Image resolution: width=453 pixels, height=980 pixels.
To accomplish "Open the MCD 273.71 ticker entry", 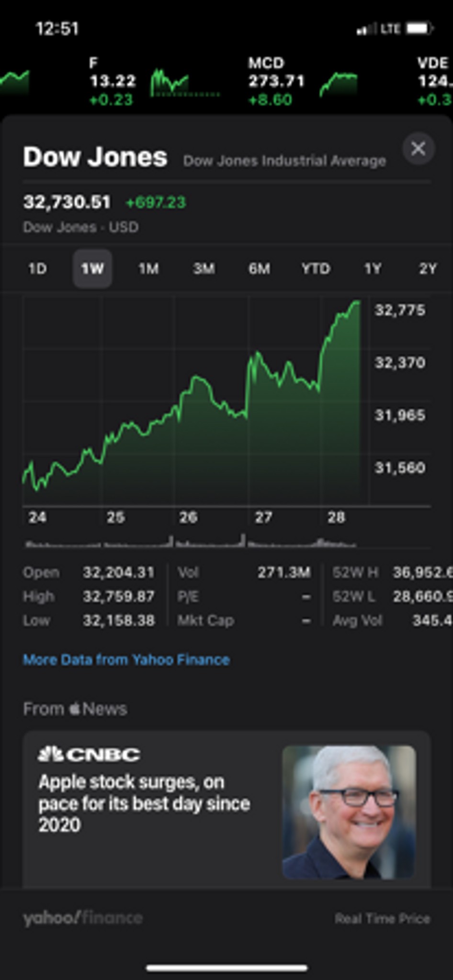I will [276, 81].
